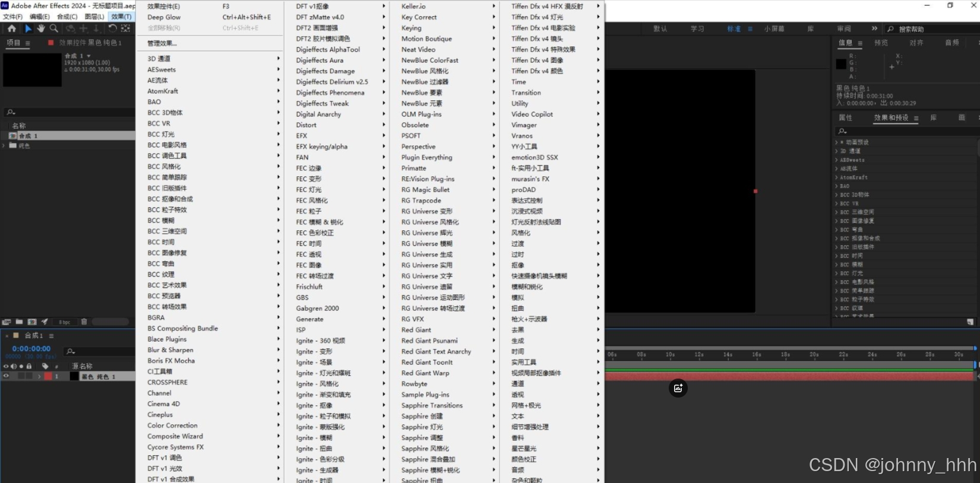Click the New Composition icon
Viewport: 980px width, 483px height.
point(32,322)
